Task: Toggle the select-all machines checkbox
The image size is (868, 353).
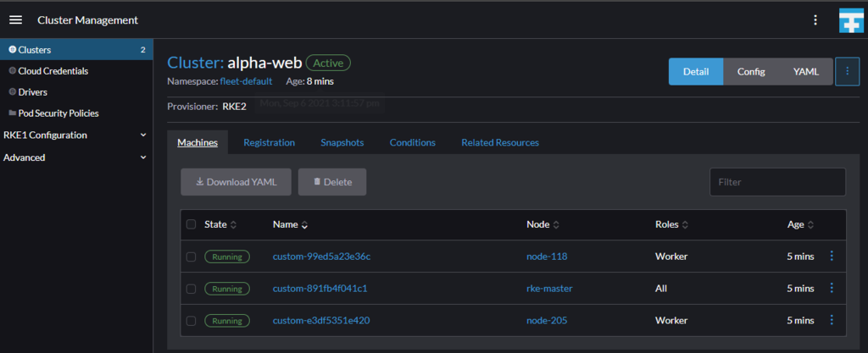Action: point(191,224)
